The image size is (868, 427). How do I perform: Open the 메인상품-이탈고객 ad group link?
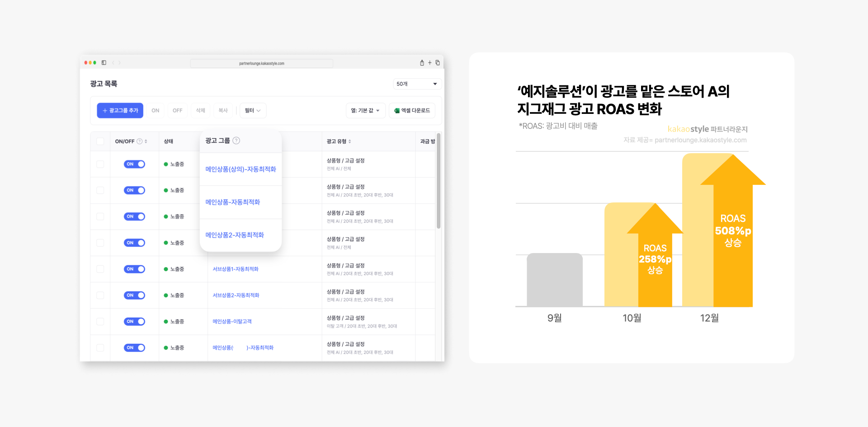(232, 322)
